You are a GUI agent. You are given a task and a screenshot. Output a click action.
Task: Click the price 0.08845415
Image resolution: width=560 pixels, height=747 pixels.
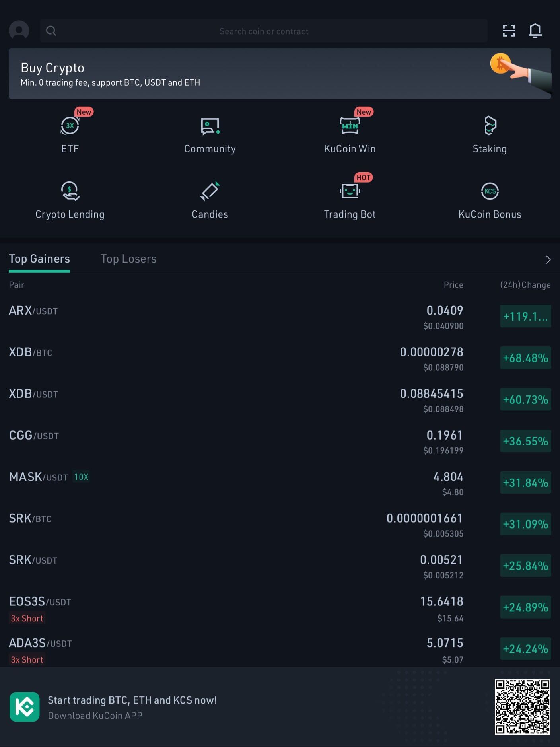432,394
